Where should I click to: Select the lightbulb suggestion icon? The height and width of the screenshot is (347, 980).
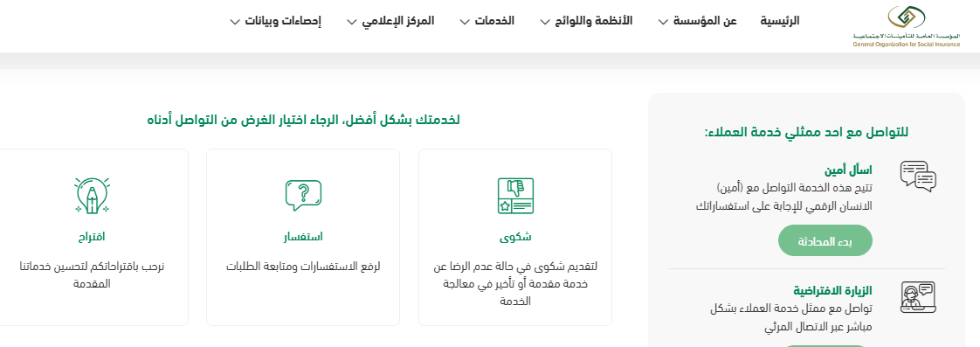(x=91, y=196)
